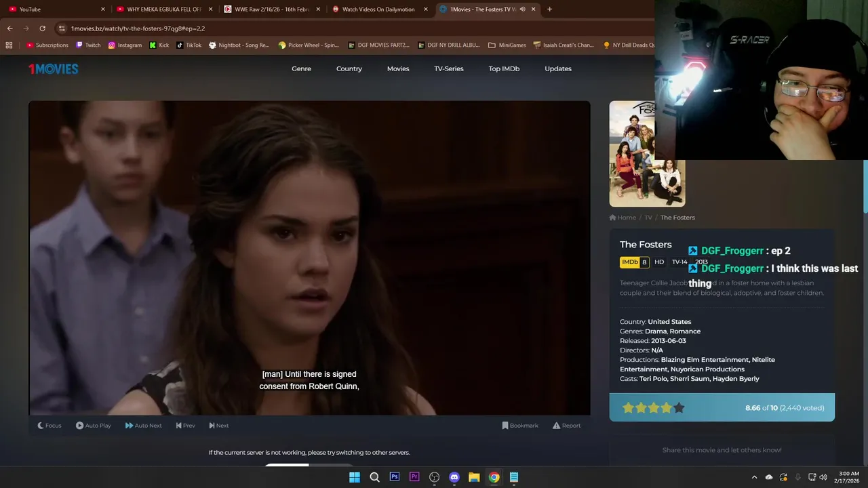Open the Instagram bookmark

coord(125,45)
